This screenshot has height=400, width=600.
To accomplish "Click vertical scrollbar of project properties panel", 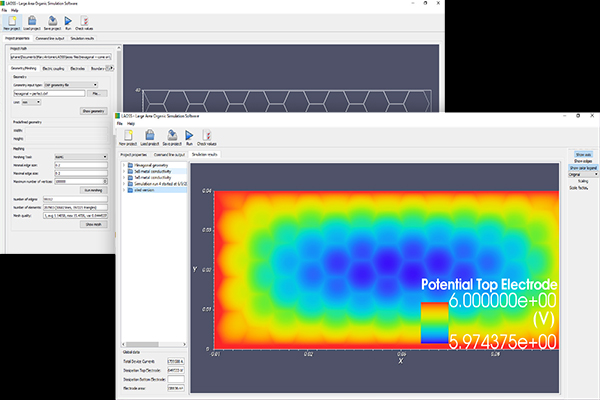I will pyautogui.click(x=119, y=149).
